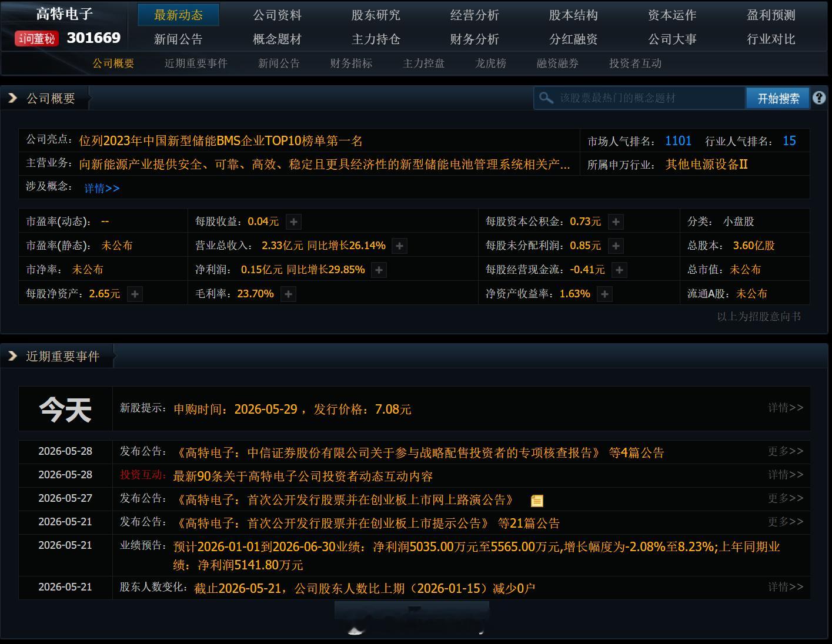Expand plus icon next to 每股净资产
This screenshot has width=832, height=644.
(135, 294)
